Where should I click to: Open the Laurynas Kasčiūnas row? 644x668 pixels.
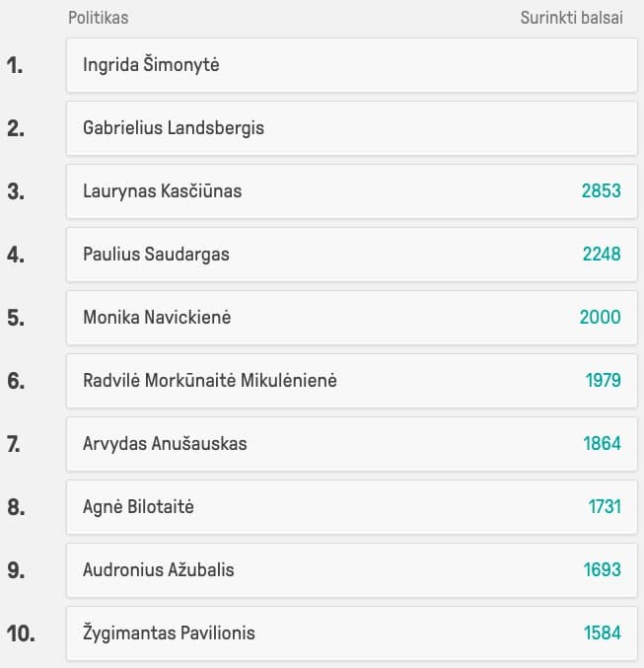(352, 191)
